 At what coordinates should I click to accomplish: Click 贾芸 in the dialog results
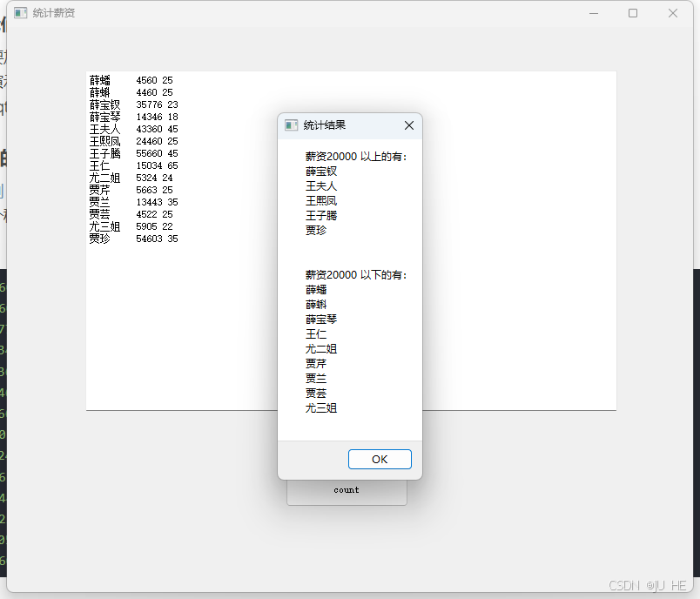tap(316, 393)
